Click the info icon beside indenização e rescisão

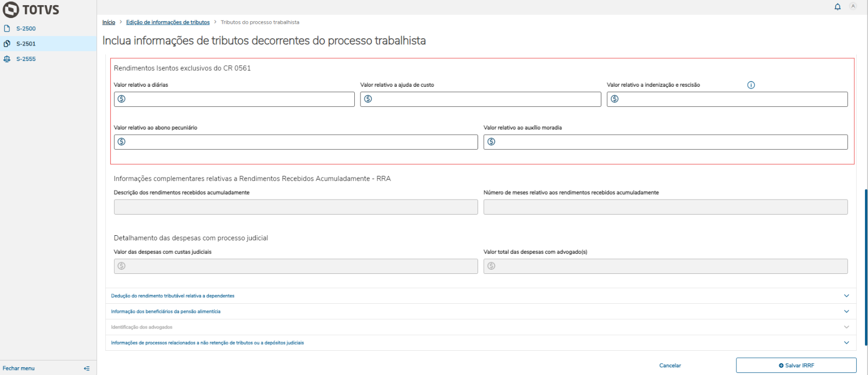(751, 85)
